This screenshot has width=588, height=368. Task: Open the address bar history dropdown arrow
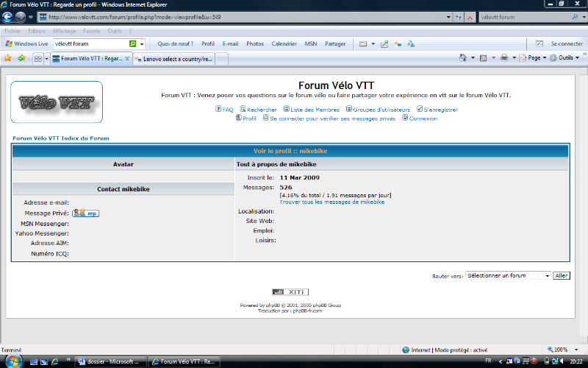click(x=448, y=17)
